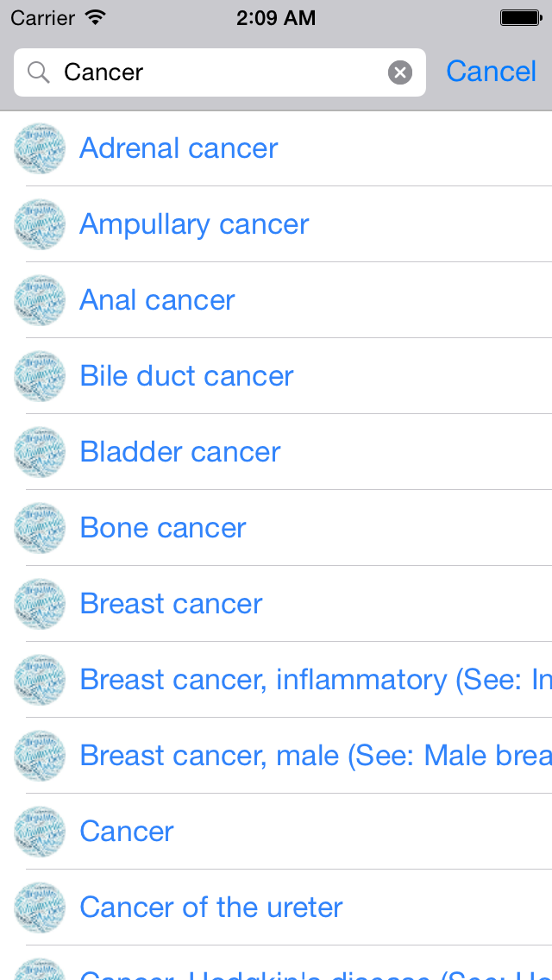552x980 pixels.
Task: Tap the icon beside Anal cancer
Action: click(40, 300)
